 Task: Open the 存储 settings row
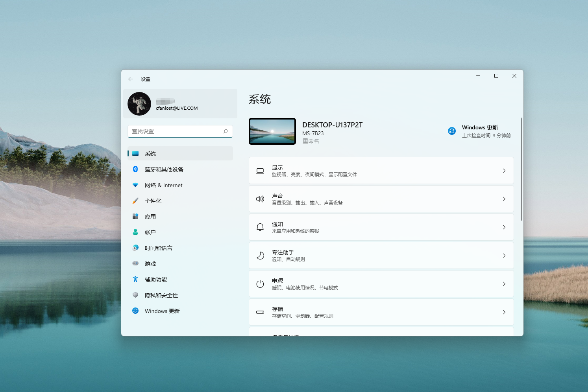[x=381, y=312]
